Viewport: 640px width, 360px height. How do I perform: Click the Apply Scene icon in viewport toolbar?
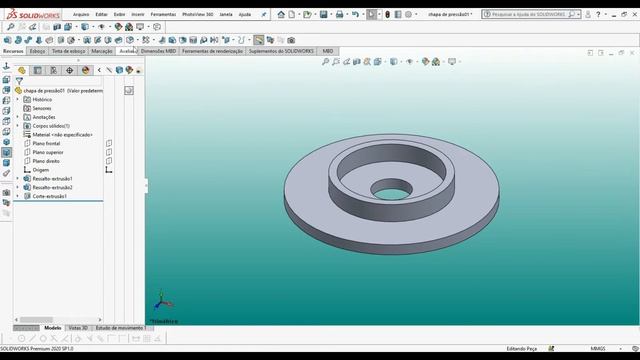436,62
